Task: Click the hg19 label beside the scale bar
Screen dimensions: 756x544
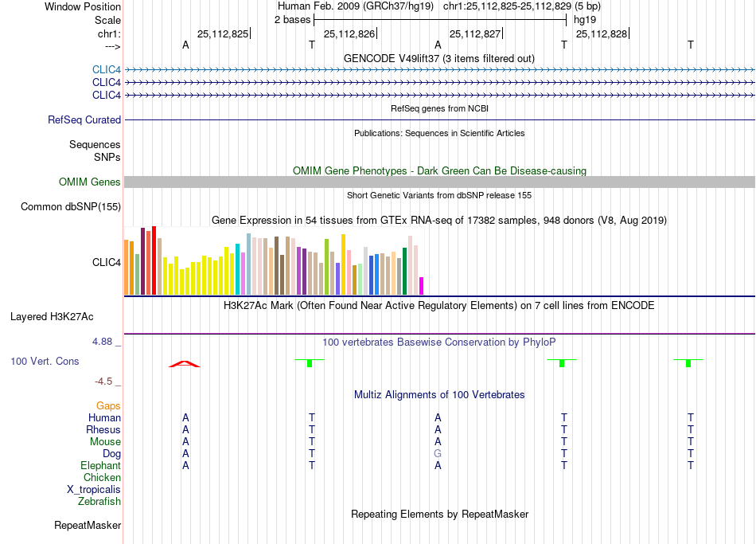Action: coord(585,20)
